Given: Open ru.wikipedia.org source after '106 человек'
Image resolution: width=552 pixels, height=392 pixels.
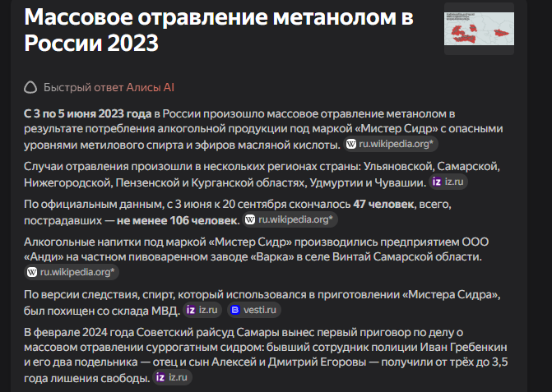Looking at the screenshot, I should tap(290, 219).
